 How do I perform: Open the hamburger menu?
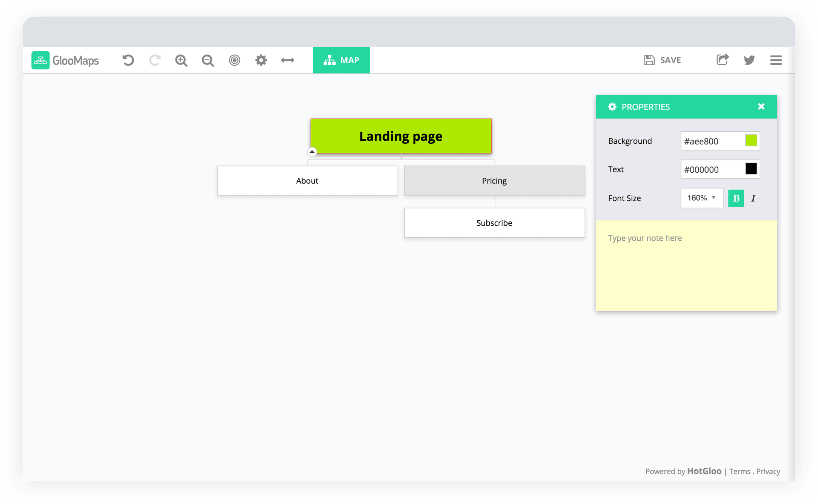pyautogui.click(x=776, y=60)
